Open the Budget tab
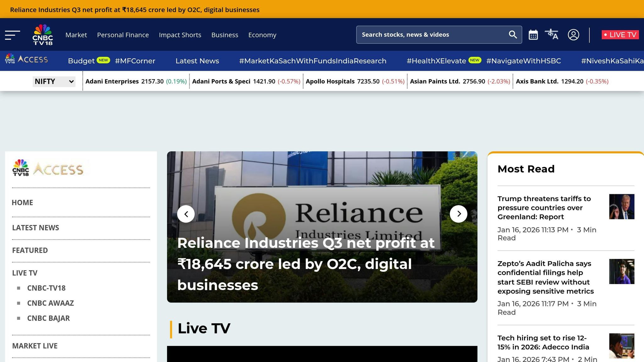644x362 pixels. tap(81, 61)
